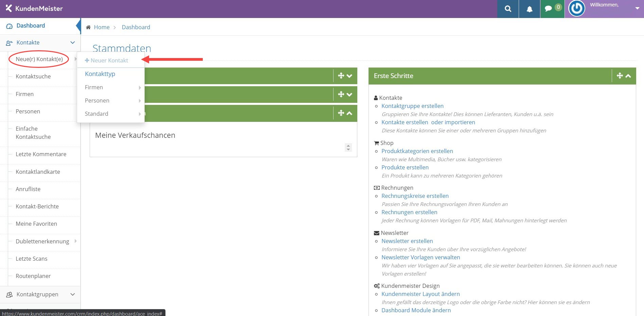Expand Dublettenerkennung submenu arrow
644x316 pixels.
pos(75,241)
